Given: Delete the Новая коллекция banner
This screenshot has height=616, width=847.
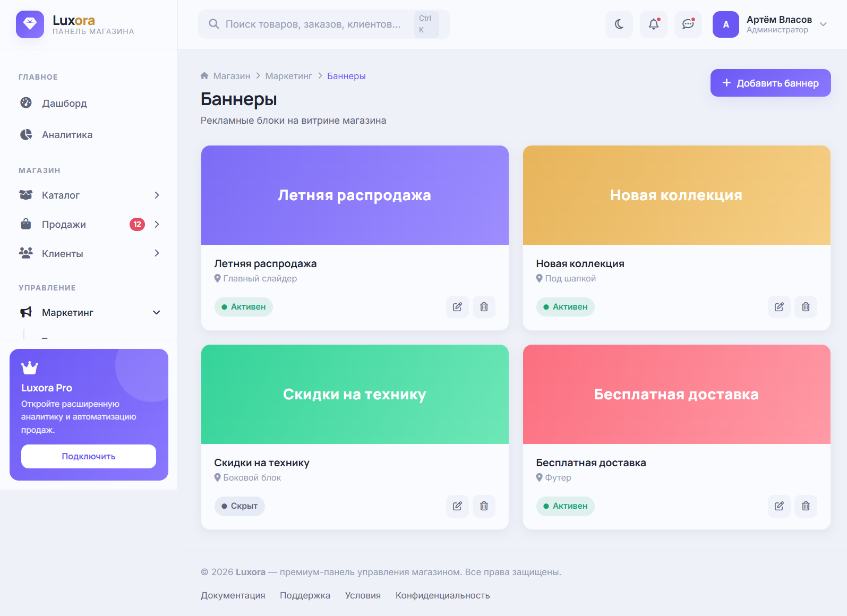Looking at the screenshot, I should 806,307.
